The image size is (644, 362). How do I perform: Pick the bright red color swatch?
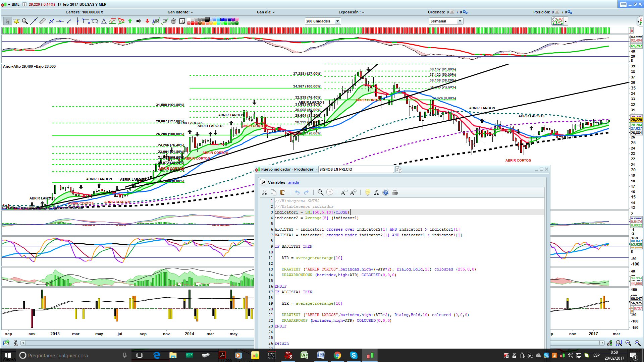tap(193, 23)
